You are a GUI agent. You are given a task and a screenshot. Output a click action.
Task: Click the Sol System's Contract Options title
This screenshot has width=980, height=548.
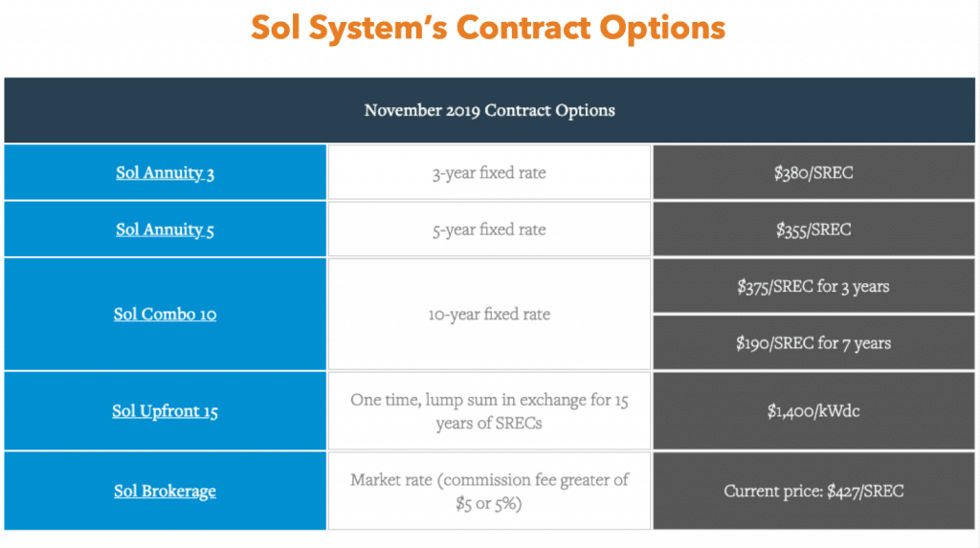point(488,28)
